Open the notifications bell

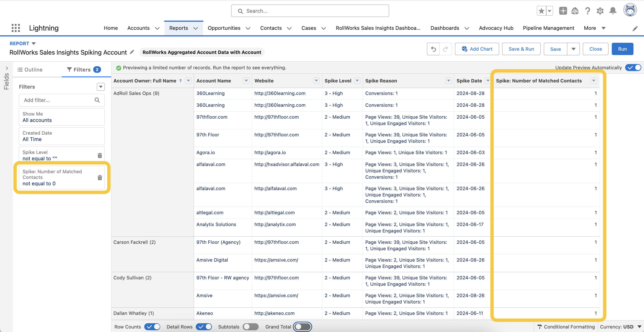(612, 11)
